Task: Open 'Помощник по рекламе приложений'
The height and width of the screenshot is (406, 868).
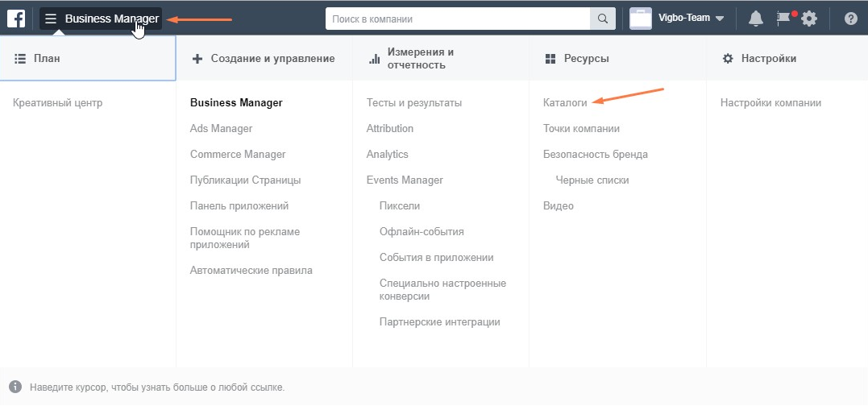Action: (245, 238)
